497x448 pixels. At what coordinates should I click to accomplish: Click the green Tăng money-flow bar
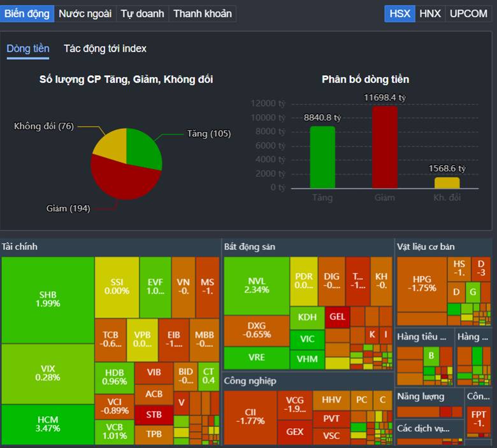tap(322, 157)
